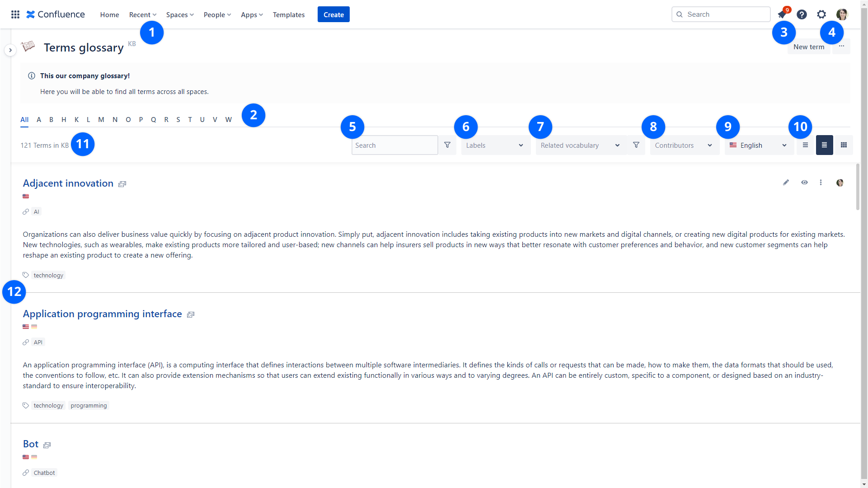This screenshot has width=868, height=488.
Task: Click the filter icon beside term search
Action: (x=447, y=145)
